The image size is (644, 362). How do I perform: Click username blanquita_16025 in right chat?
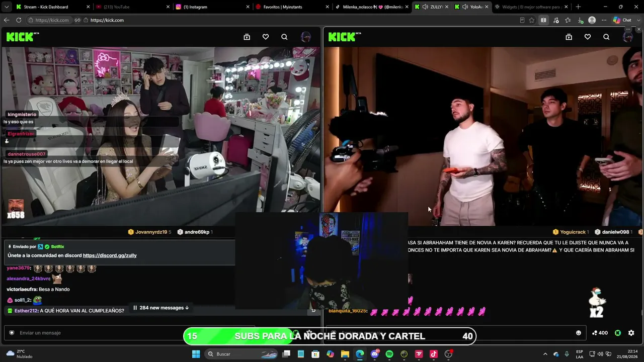[x=347, y=311]
